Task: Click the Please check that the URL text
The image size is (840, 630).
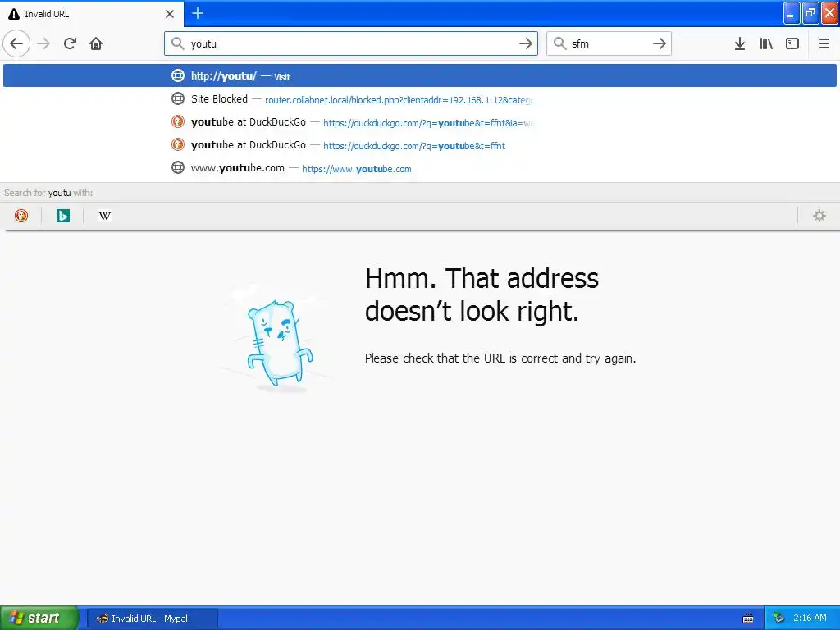Action: [500, 358]
